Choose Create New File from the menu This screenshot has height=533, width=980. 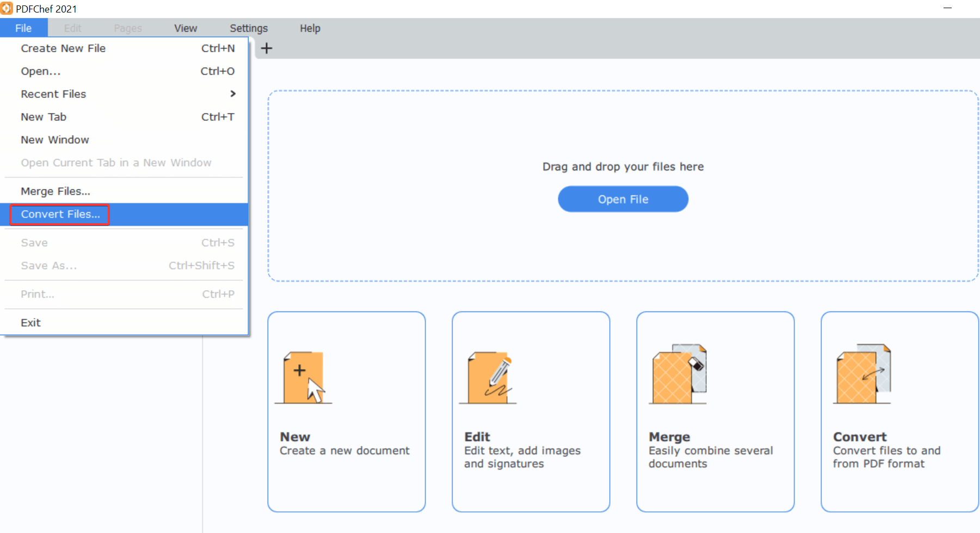(x=63, y=48)
